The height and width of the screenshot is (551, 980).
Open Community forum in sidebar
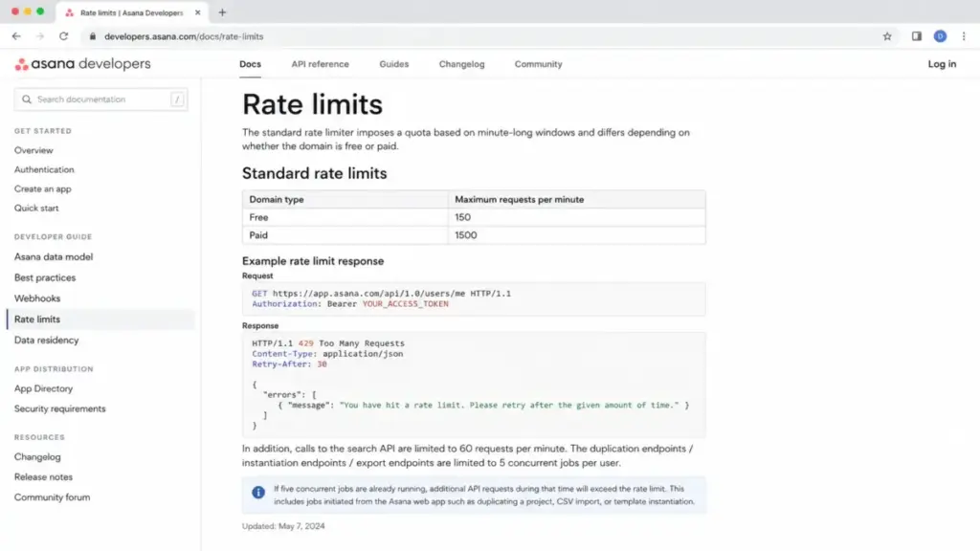tap(52, 497)
